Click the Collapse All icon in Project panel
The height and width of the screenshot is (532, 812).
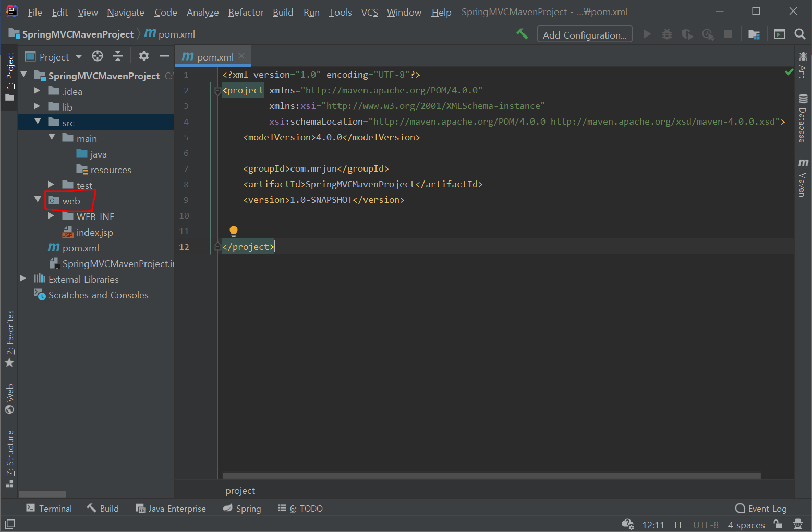point(118,56)
